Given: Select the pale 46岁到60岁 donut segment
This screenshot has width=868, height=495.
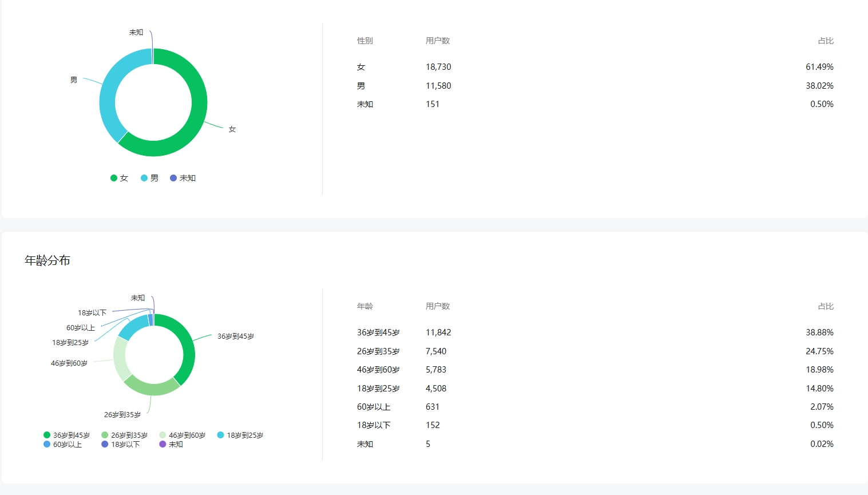Looking at the screenshot, I should (120, 358).
